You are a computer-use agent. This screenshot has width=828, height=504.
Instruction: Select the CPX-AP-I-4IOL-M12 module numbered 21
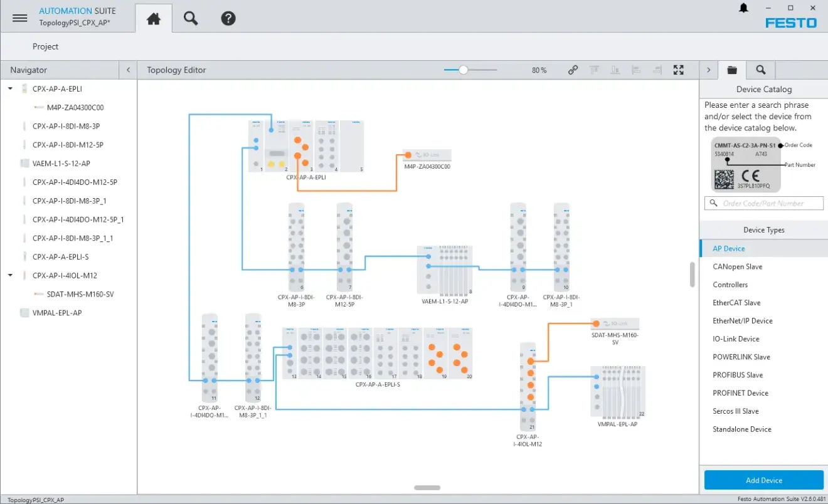coord(528,386)
